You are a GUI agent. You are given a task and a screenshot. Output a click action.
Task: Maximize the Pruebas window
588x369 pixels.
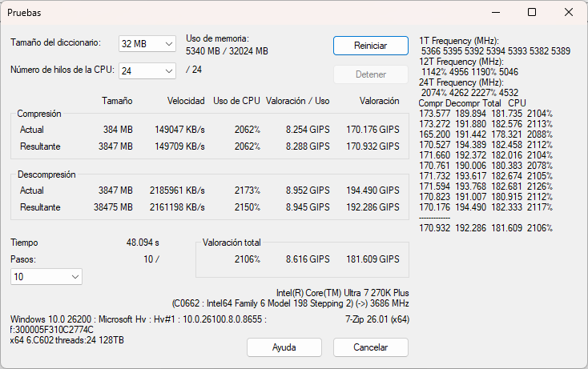(532, 12)
